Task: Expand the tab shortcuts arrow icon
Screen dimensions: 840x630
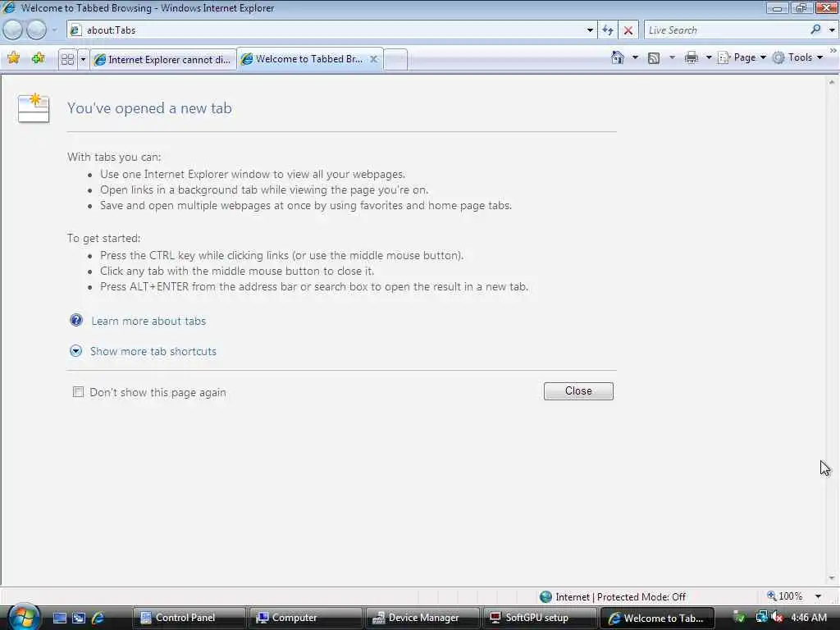Action: (76, 351)
